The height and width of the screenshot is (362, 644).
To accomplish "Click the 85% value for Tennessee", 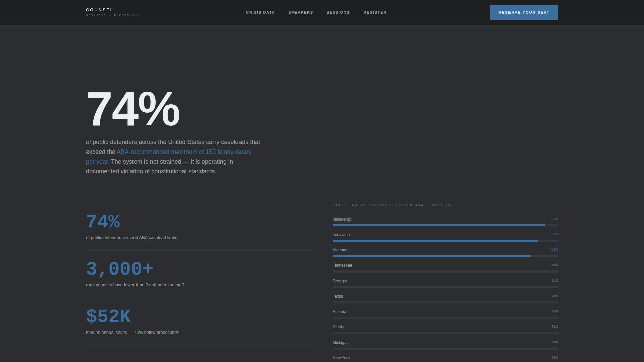I will (555, 265).
